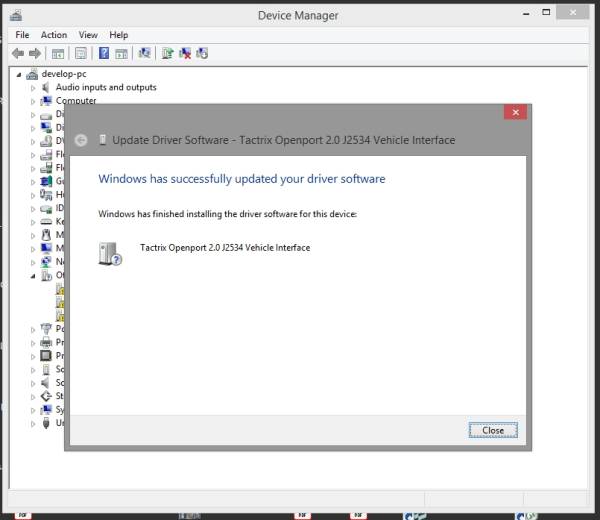
Task: Expand the node beside the keyboard icon
Action: [x=33, y=222]
